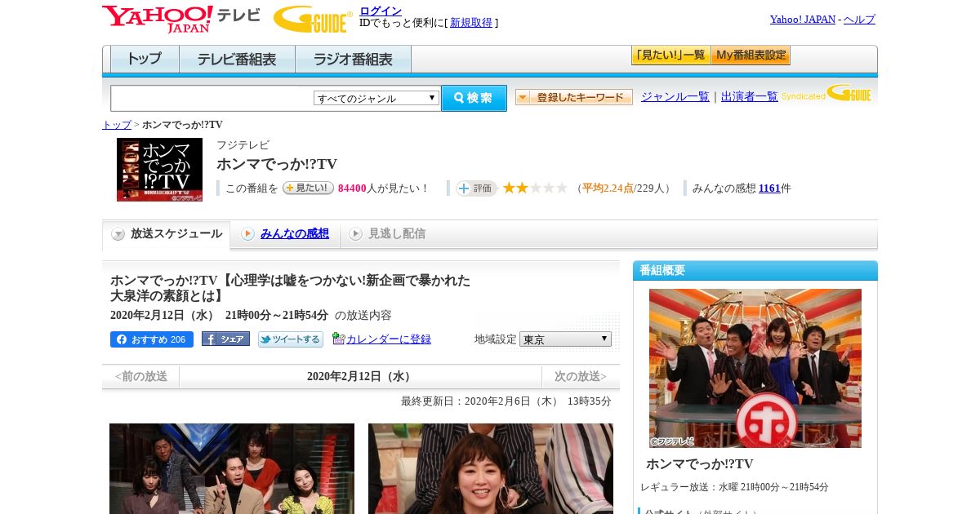The image size is (980, 514).
Task: Open the すべてのジャンル genre dropdown
Action: click(x=376, y=98)
